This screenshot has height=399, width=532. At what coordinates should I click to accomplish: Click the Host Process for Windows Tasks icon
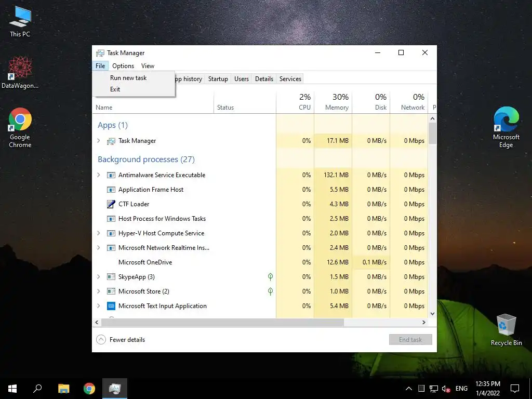click(111, 219)
